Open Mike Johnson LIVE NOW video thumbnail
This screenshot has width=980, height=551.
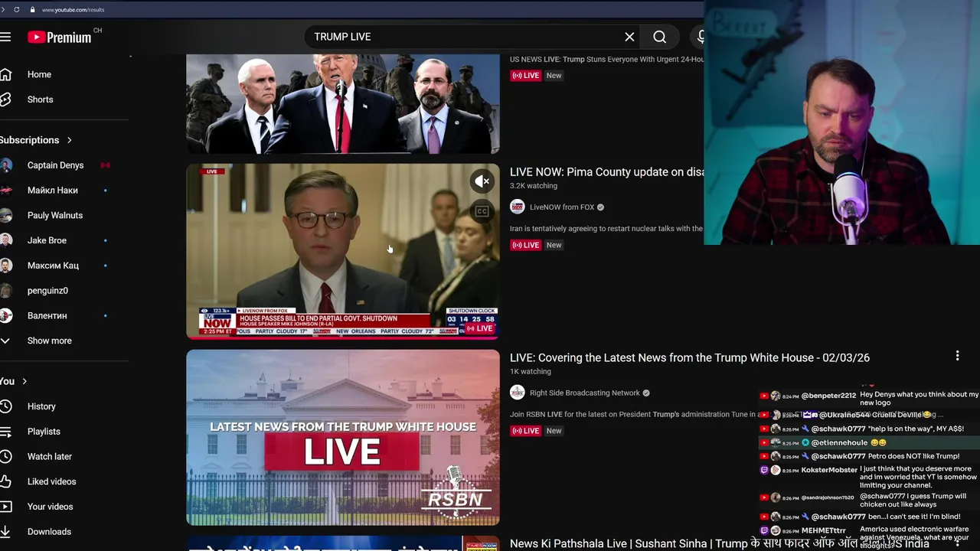[x=343, y=251]
